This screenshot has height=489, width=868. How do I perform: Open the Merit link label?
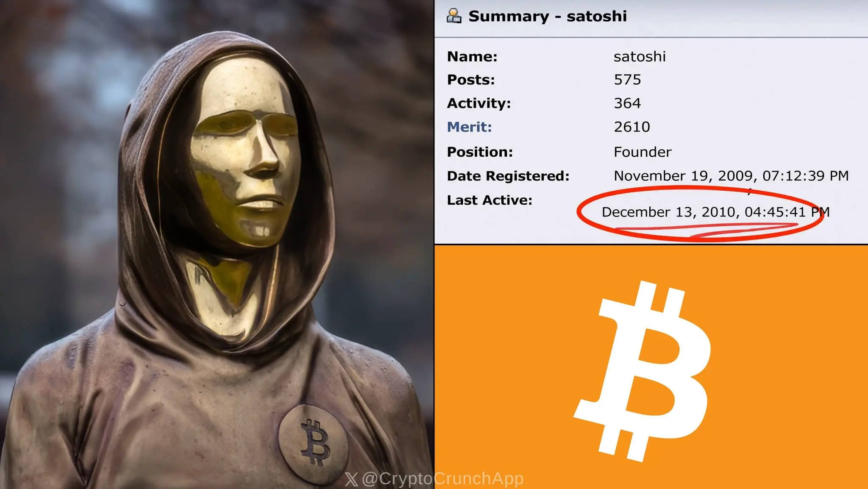tap(469, 127)
